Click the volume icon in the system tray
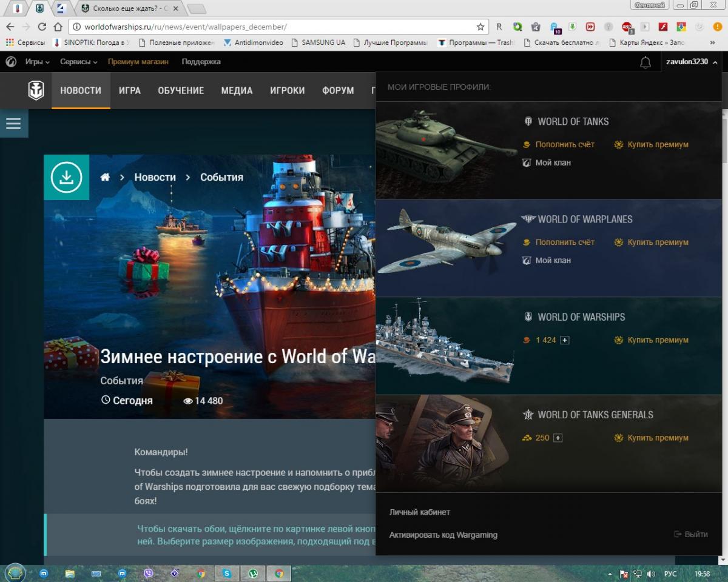 651,574
